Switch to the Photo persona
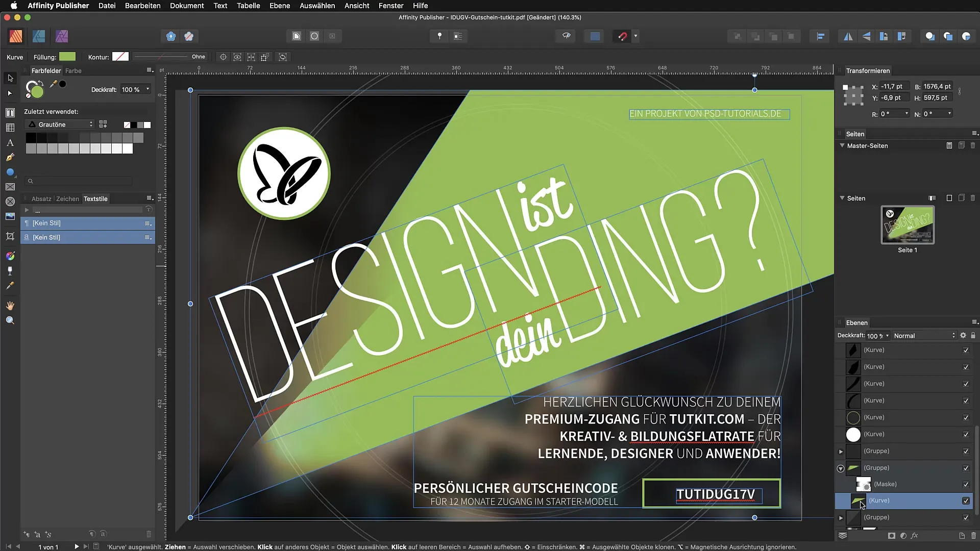This screenshot has width=980, height=551. coord(62,36)
